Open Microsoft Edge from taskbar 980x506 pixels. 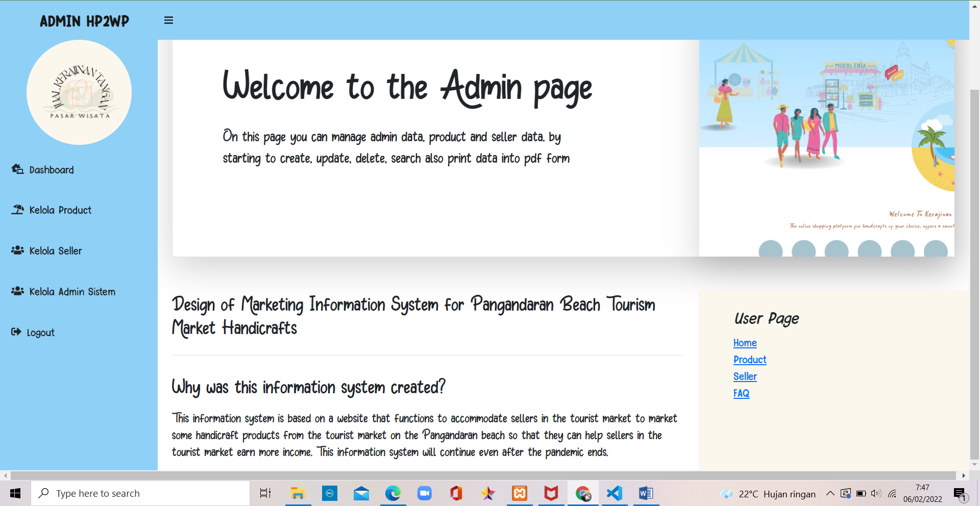(393, 493)
